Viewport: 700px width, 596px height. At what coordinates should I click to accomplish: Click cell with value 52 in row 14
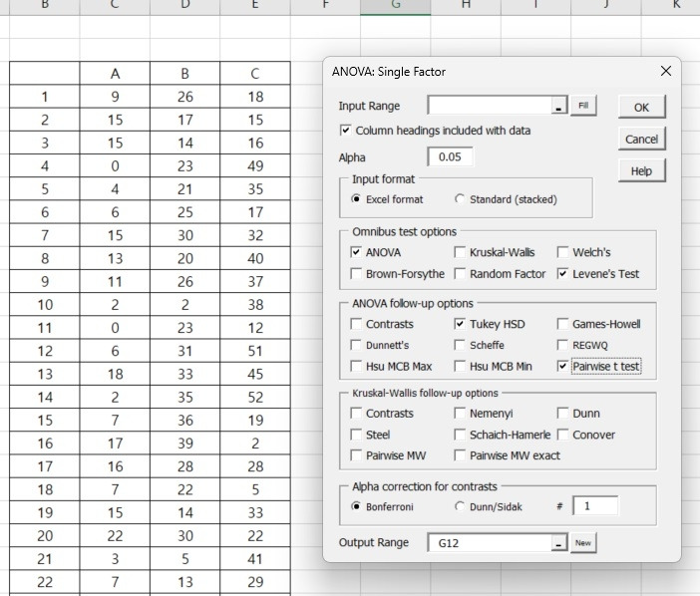(x=255, y=397)
